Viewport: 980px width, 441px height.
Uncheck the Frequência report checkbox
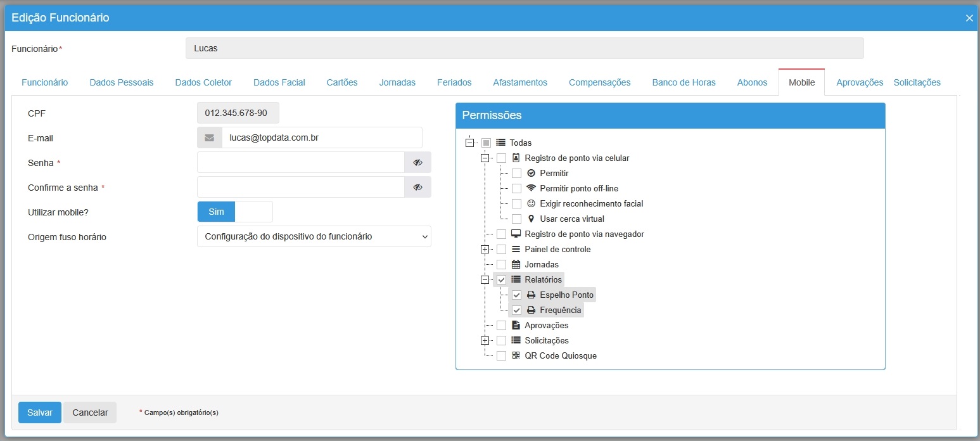(x=516, y=310)
